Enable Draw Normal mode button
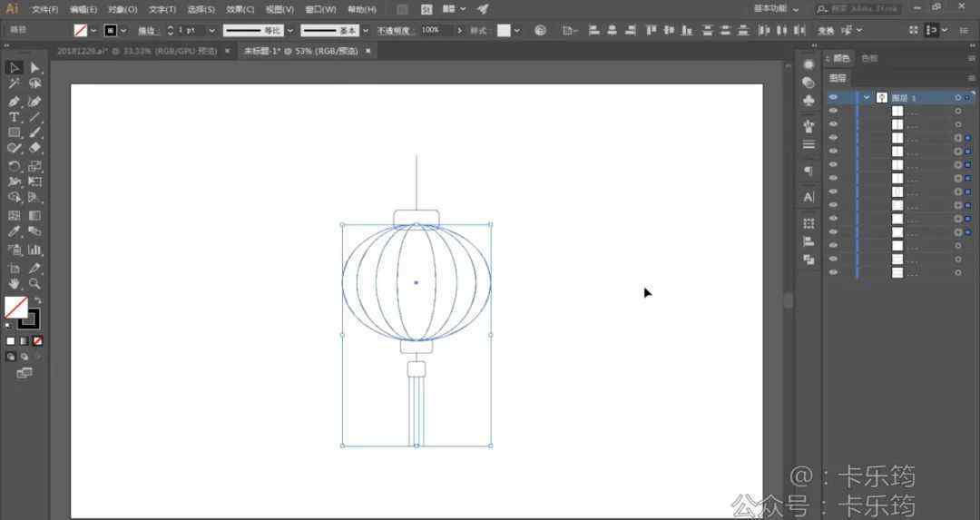This screenshot has width=980, height=520. (x=11, y=357)
